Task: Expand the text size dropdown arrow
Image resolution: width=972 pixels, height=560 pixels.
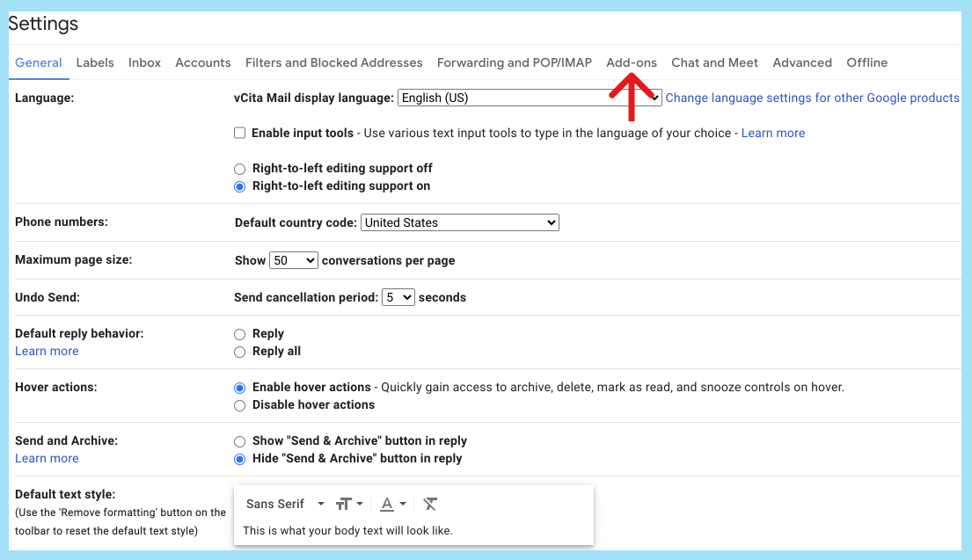Action: click(x=359, y=504)
